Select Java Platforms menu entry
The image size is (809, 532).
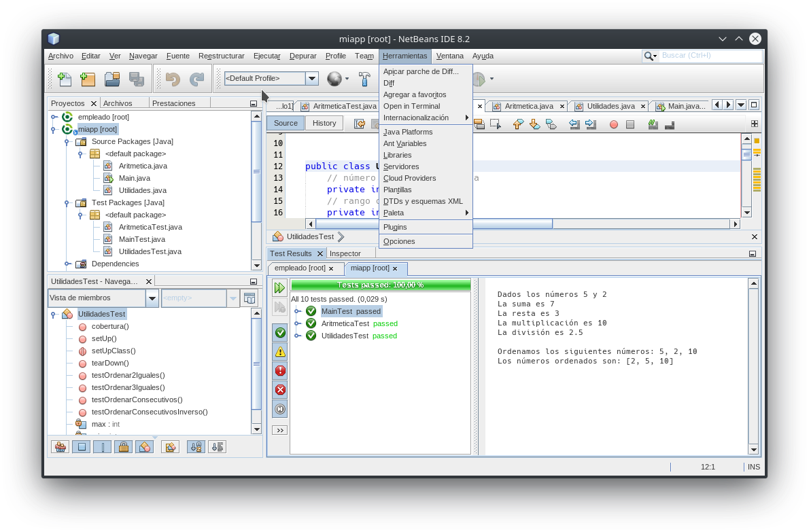tap(426, 132)
